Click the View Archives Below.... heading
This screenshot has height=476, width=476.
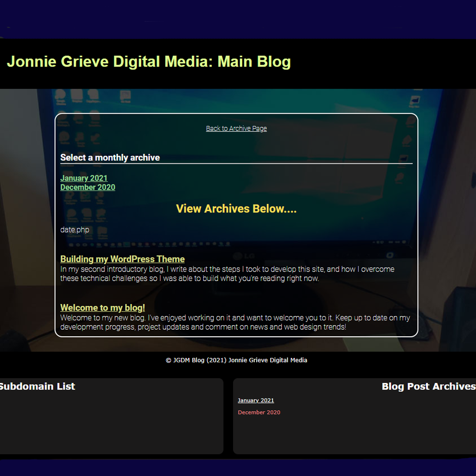[236, 208]
